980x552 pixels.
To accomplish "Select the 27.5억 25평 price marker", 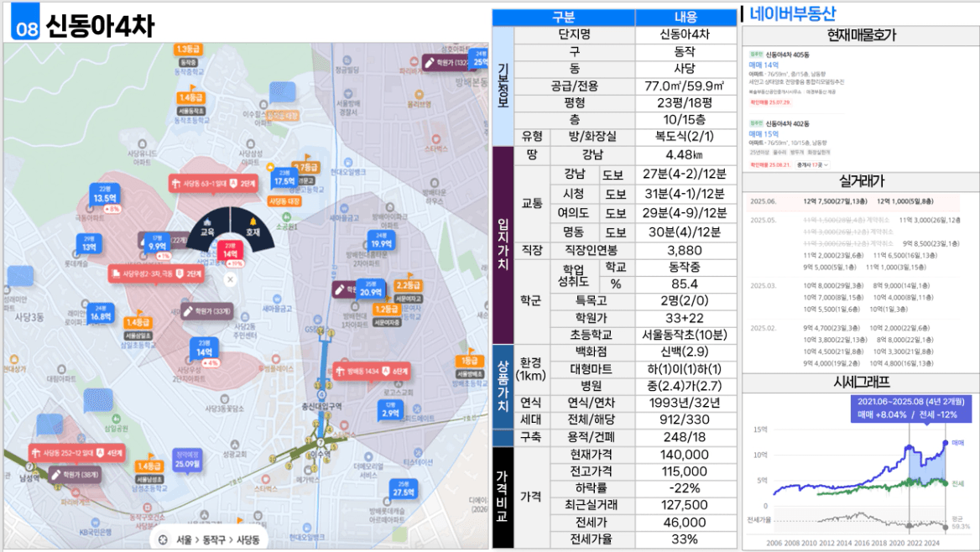I will pyautogui.click(x=403, y=489).
